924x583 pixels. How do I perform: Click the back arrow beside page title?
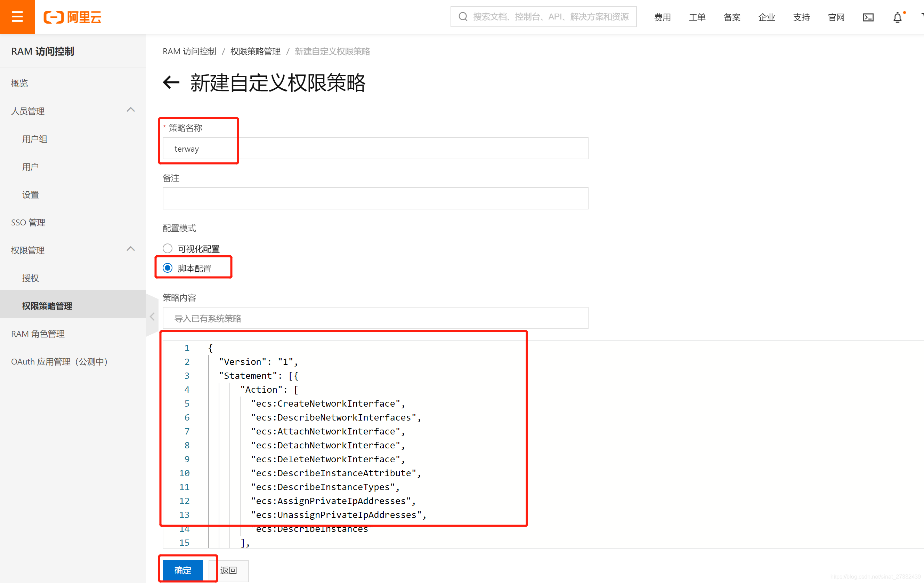pos(171,82)
